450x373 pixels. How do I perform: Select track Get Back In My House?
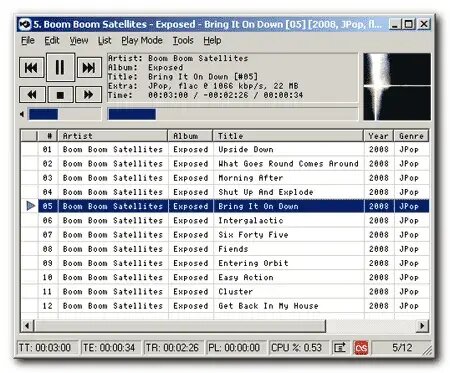tap(225, 306)
